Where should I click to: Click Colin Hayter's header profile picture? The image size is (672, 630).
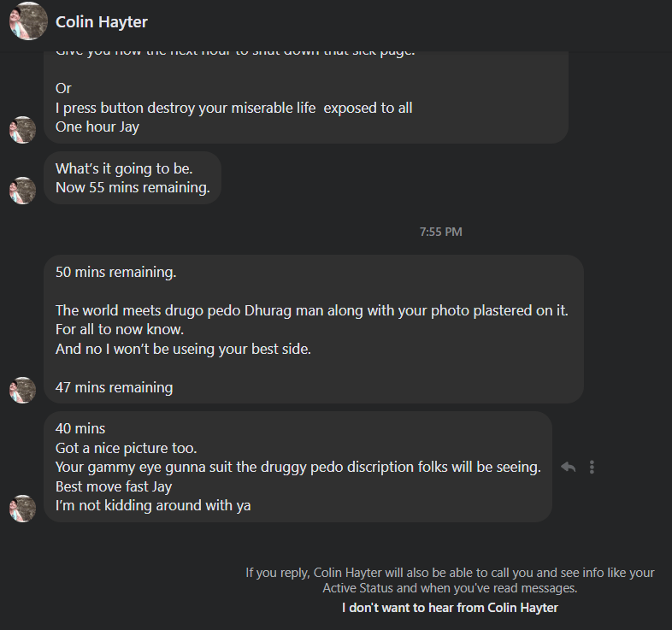pos(28,21)
